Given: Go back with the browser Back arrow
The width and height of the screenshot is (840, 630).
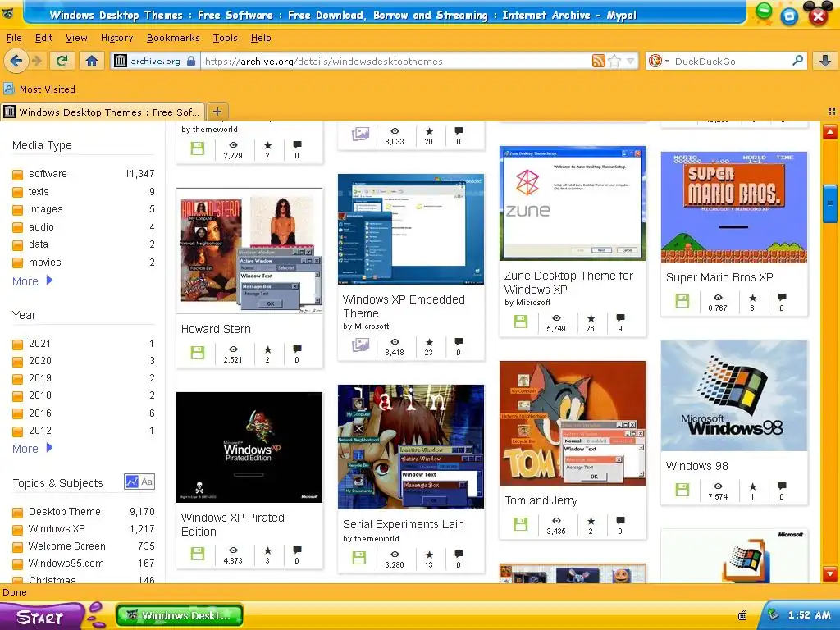Looking at the screenshot, I should tap(16, 61).
